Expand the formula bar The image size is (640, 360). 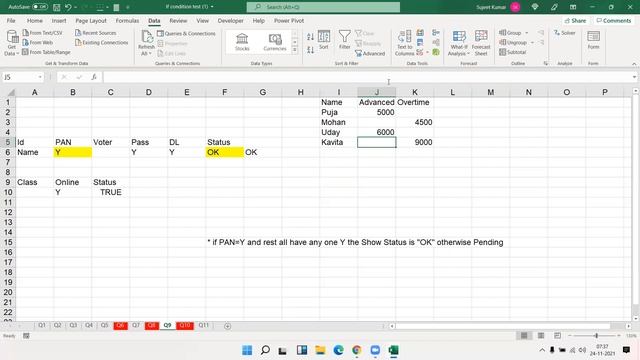click(634, 77)
